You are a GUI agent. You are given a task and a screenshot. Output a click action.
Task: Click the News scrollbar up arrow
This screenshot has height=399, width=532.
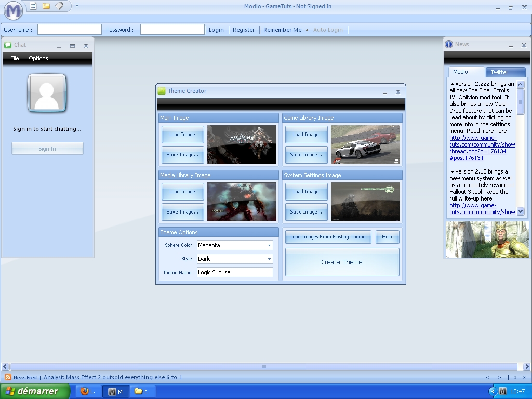(x=520, y=84)
